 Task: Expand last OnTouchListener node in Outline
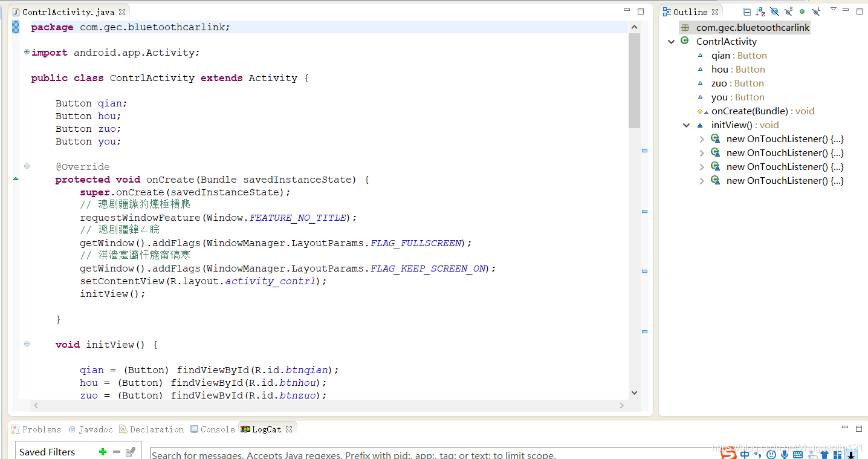click(x=701, y=181)
